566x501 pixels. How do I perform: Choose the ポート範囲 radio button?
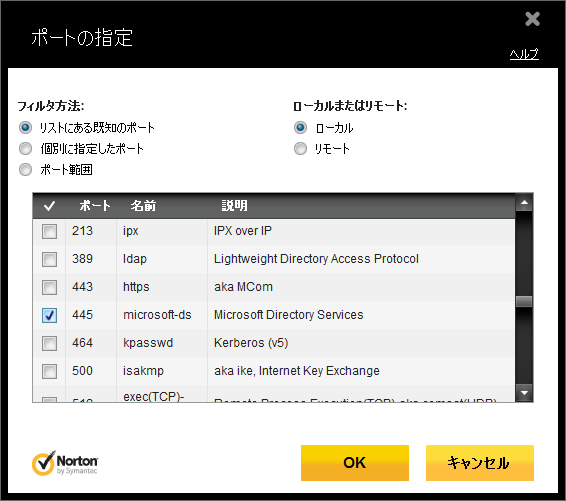pyautogui.click(x=25, y=169)
